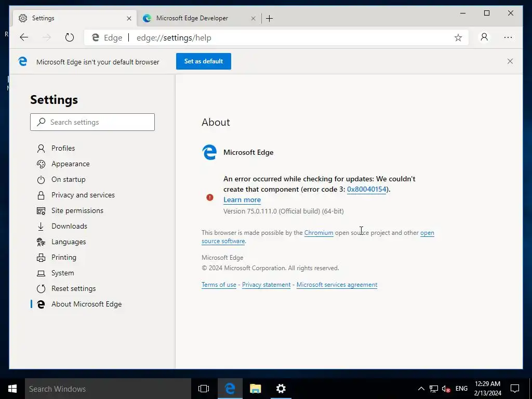Open the Chromium link
The width and height of the screenshot is (532, 399).
point(318,233)
